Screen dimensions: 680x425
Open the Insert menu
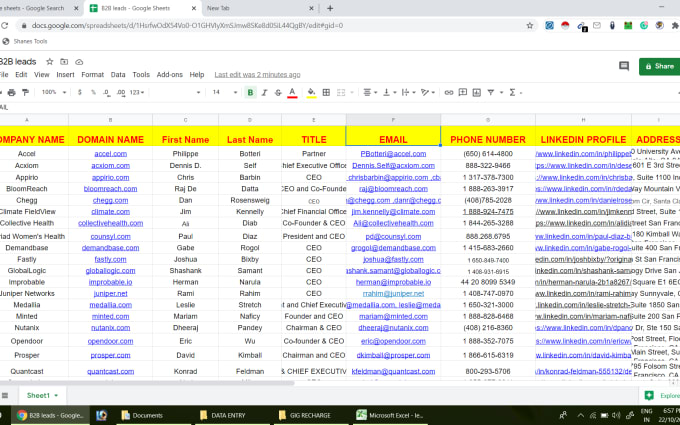pyautogui.click(x=65, y=75)
